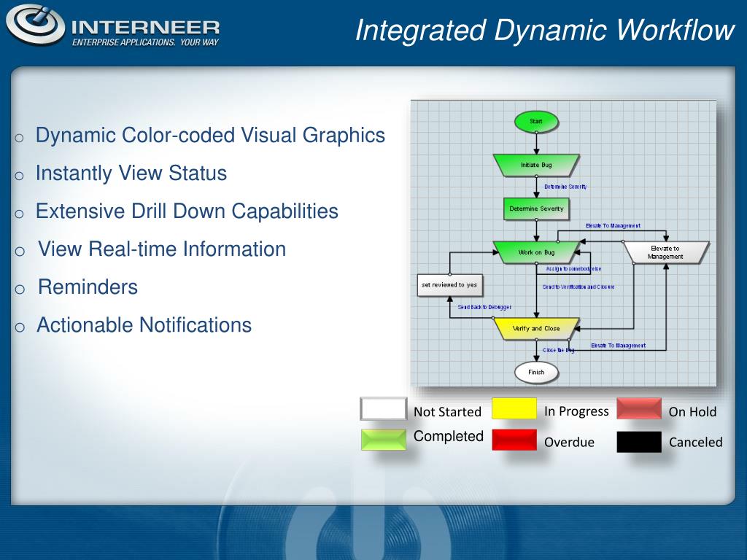The image size is (747, 560).
Task: Click 'Elevate To Management' label below Verify and Close
Action: click(x=619, y=346)
